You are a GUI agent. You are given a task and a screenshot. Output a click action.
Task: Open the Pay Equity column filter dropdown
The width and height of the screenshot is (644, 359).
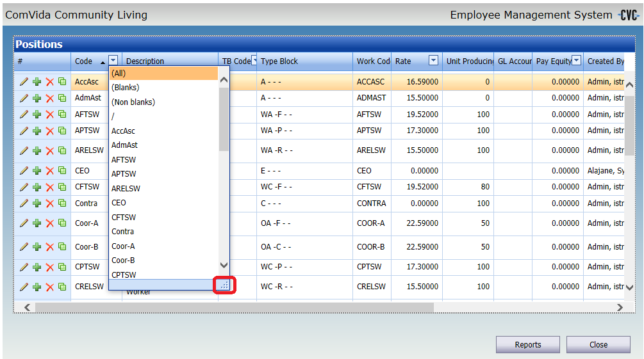click(576, 61)
